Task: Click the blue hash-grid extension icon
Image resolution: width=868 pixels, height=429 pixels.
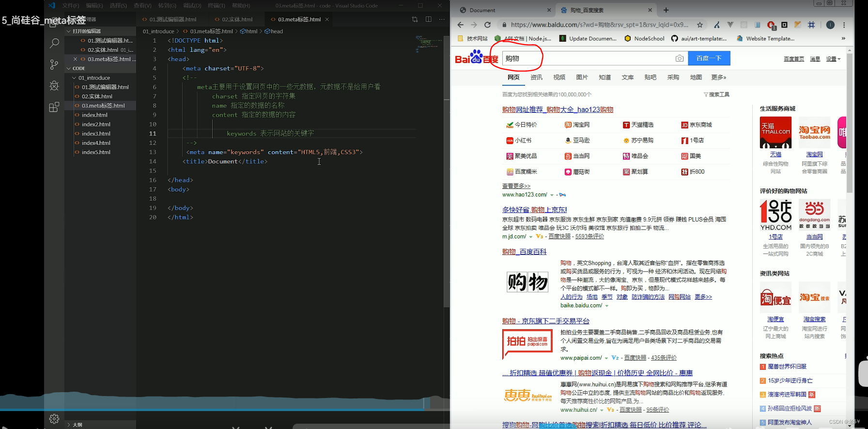Action: click(x=811, y=25)
